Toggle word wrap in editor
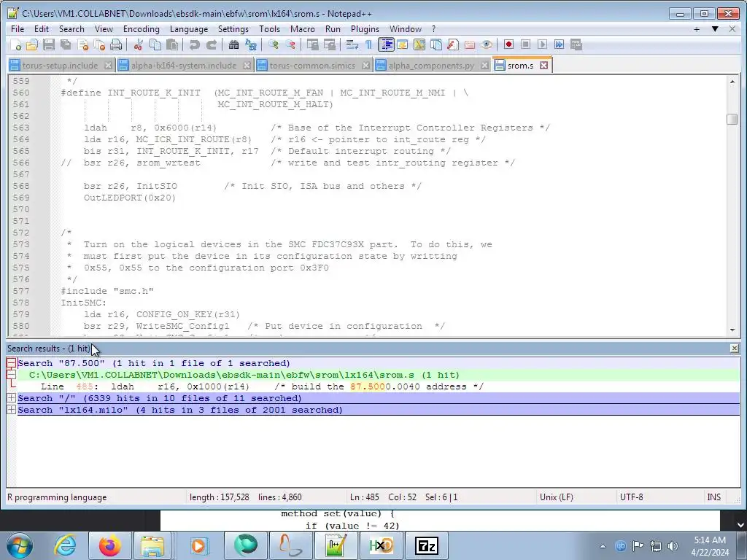This screenshot has width=747, height=560. click(352, 44)
